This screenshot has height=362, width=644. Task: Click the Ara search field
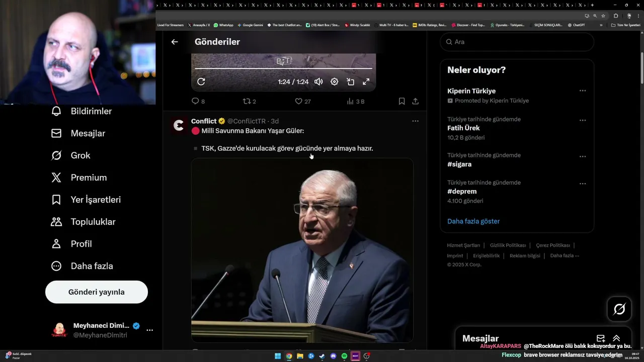click(517, 42)
